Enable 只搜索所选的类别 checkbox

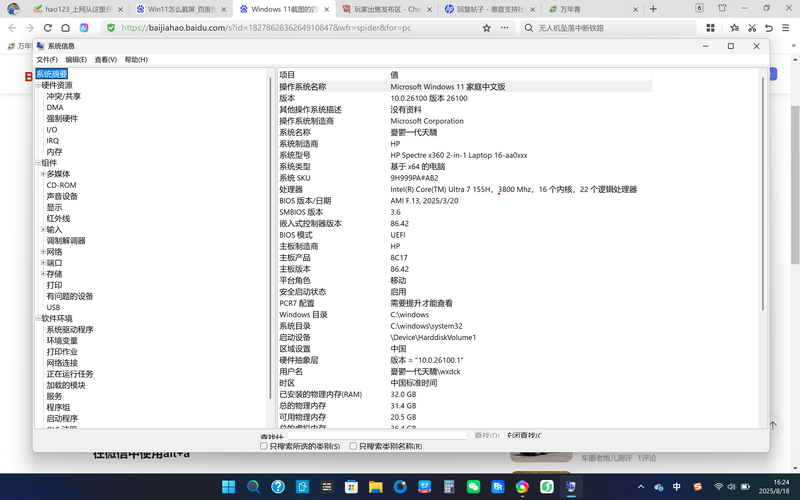pyautogui.click(x=263, y=446)
